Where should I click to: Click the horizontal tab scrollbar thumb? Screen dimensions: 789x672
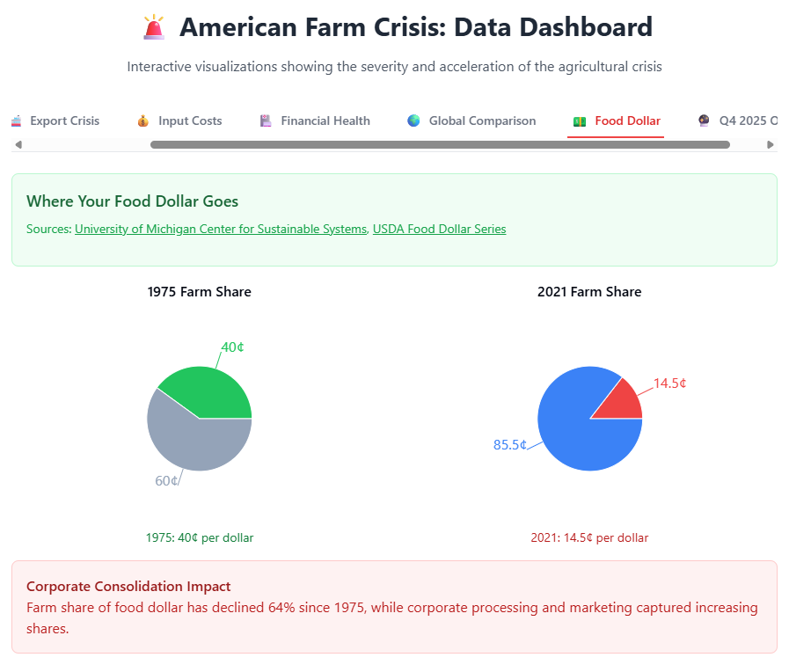[440, 144]
